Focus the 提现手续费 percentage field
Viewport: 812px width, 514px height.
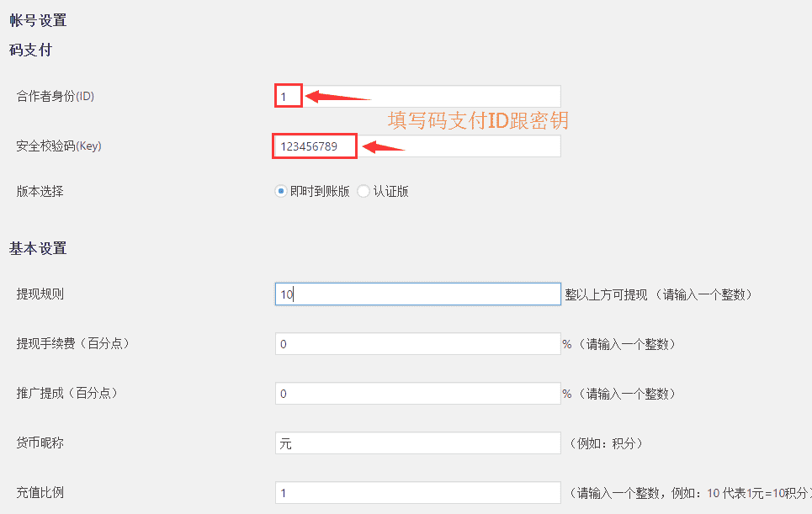point(417,344)
